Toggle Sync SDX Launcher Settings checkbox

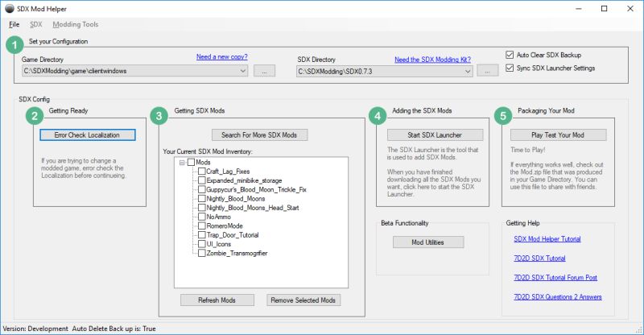[x=510, y=68]
